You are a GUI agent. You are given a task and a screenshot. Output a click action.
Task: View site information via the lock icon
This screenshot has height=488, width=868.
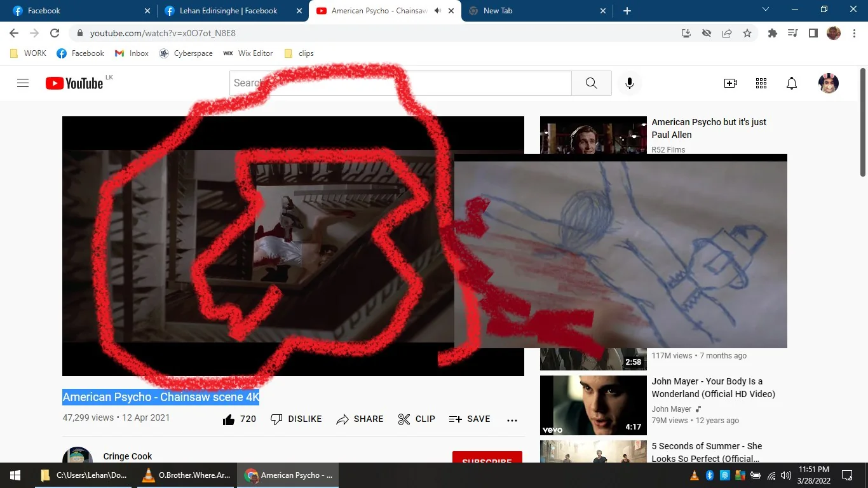pyautogui.click(x=80, y=33)
